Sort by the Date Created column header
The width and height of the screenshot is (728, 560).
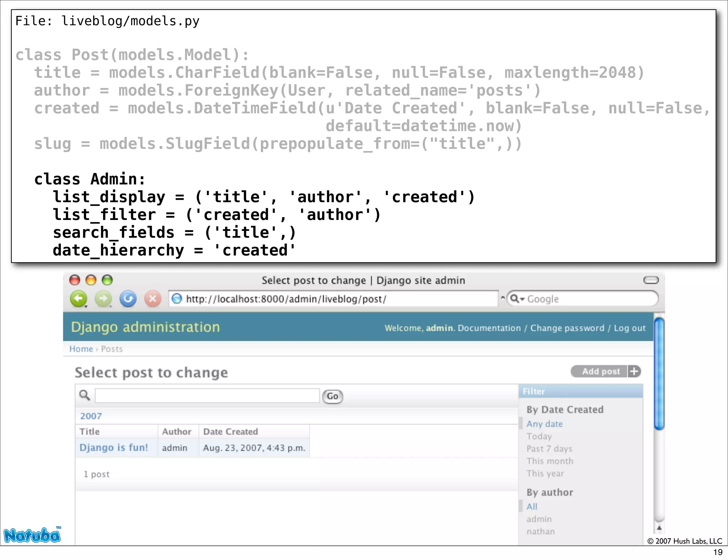point(230,431)
